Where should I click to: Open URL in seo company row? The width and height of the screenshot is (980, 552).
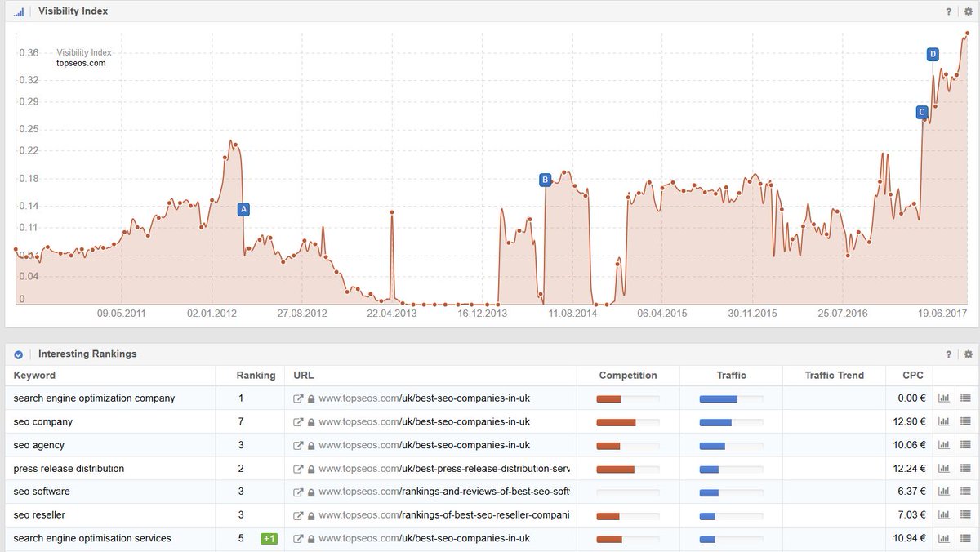(424, 422)
